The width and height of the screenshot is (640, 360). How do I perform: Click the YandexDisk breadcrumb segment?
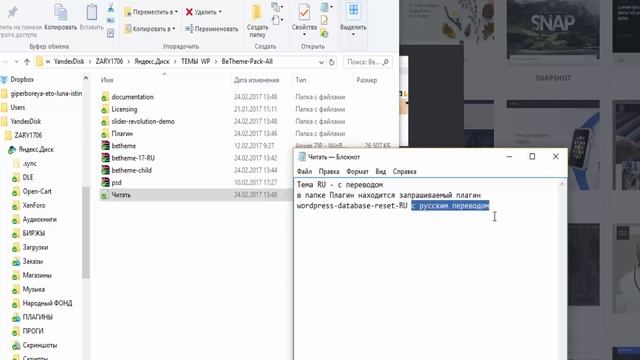tap(69, 62)
